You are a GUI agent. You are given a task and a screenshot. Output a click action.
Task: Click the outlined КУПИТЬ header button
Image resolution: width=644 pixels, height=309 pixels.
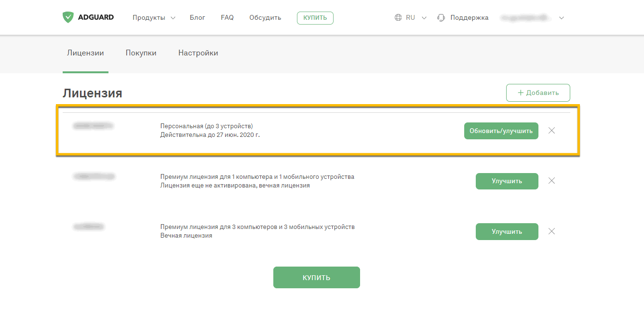pyautogui.click(x=315, y=18)
